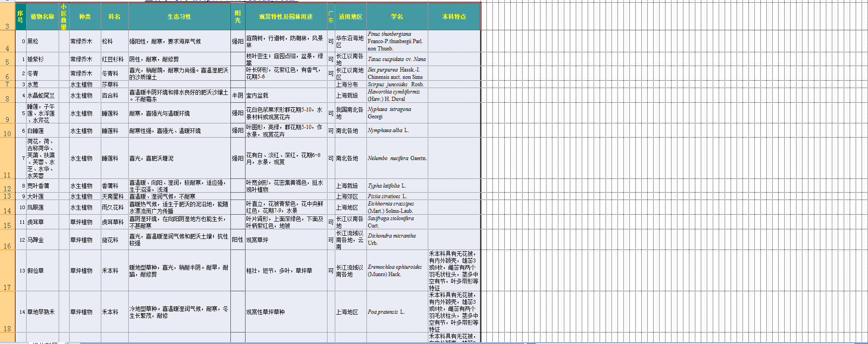Click the 华东沿海地区 region cell

[x=350, y=41]
